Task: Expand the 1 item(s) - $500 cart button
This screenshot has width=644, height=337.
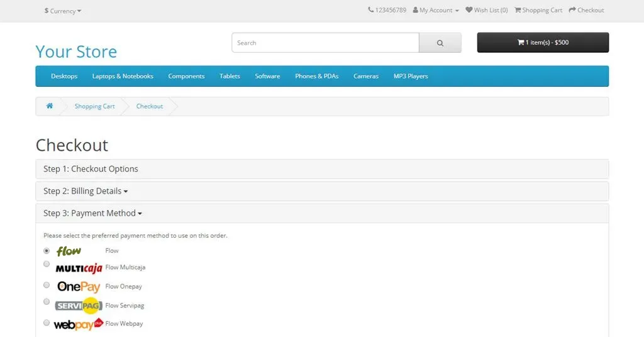Action: pos(543,43)
